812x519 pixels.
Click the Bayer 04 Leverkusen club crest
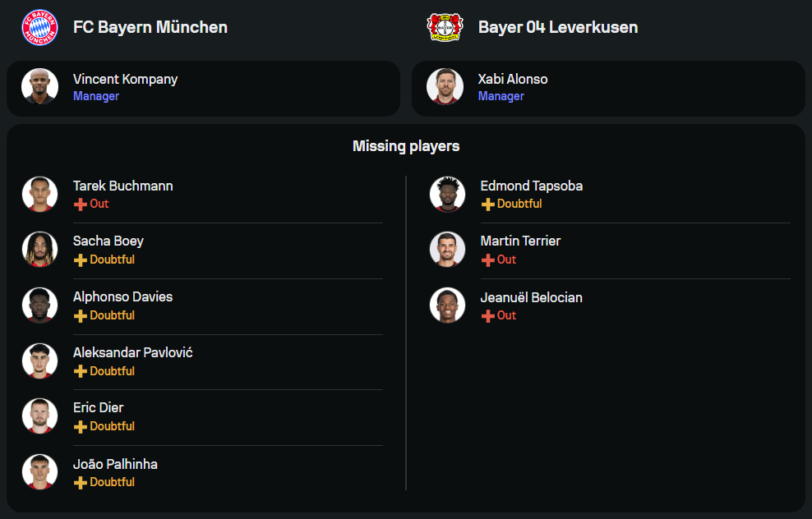(445, 27)
